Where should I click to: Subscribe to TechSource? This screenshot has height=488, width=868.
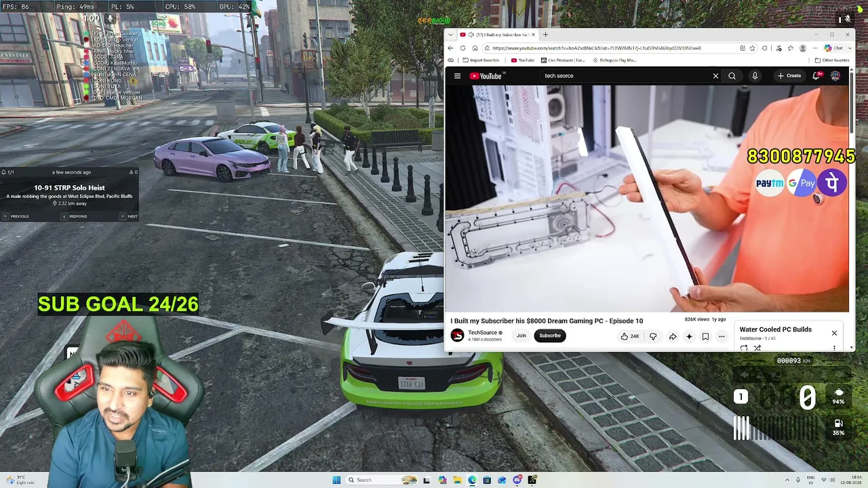coord(550,335)
